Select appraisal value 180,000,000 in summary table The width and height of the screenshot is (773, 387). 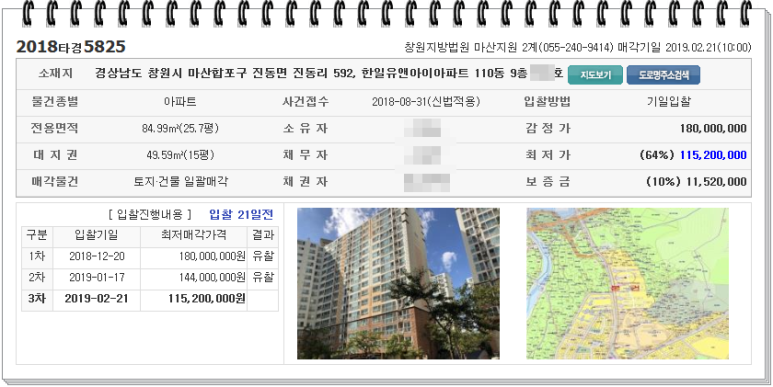point(713,129)
